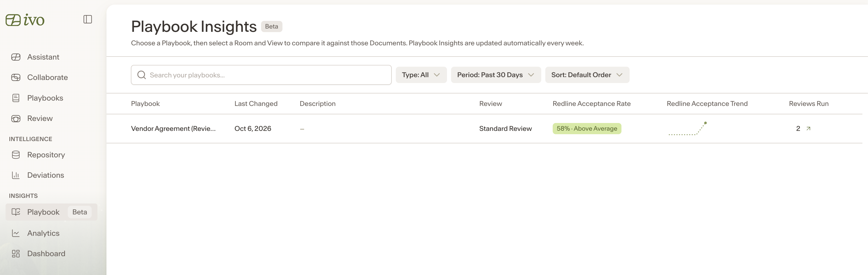Click the Collaborate sidebar icon

coord(16,77)
